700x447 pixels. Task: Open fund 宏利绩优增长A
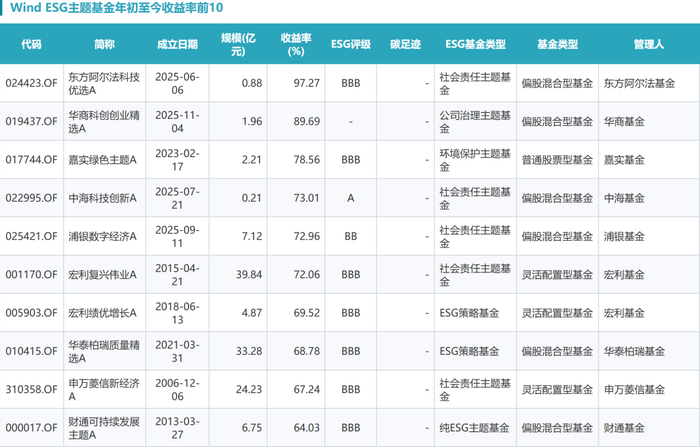[x=102, y=313]
